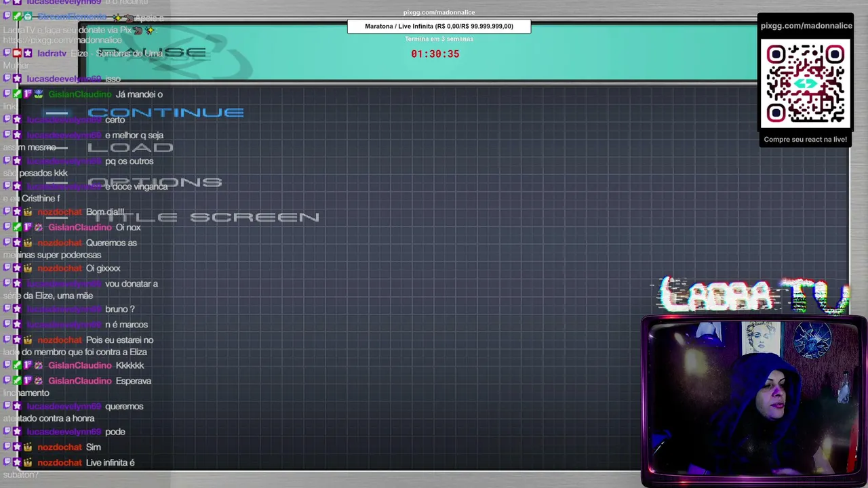The image size is (868, 488).
Task: Click the chat message 'isso'
Action: click(x=113, y=79)
